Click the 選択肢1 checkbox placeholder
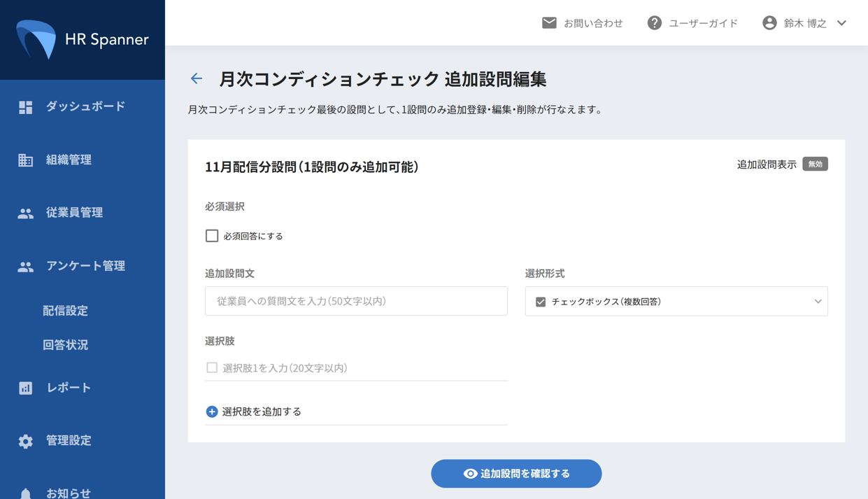 coord(212,367)
